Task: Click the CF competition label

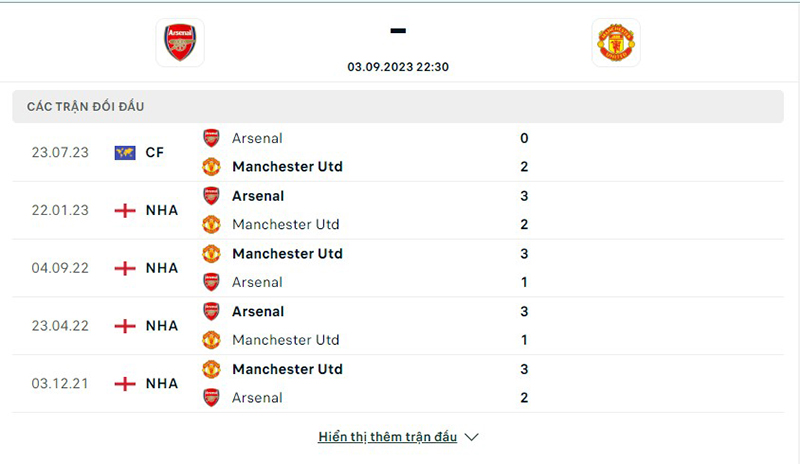Action: pos(155,153)
